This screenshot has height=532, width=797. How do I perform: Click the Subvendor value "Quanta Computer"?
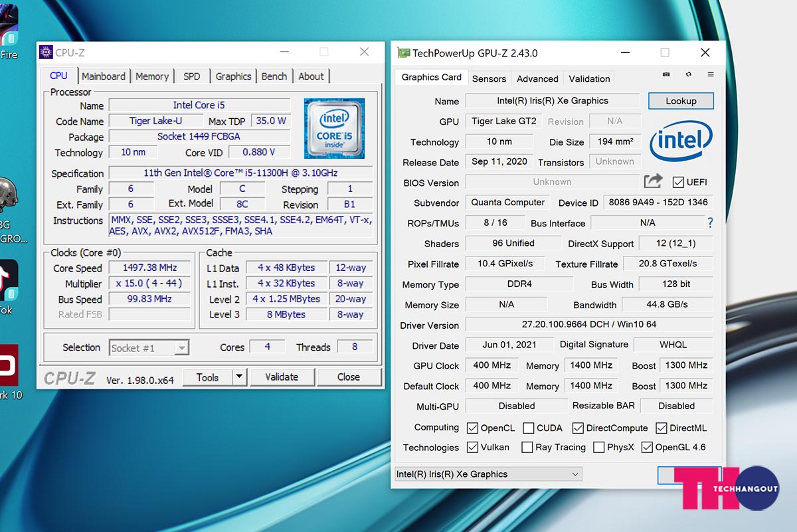pyautogui.click(x=508, y=202)
